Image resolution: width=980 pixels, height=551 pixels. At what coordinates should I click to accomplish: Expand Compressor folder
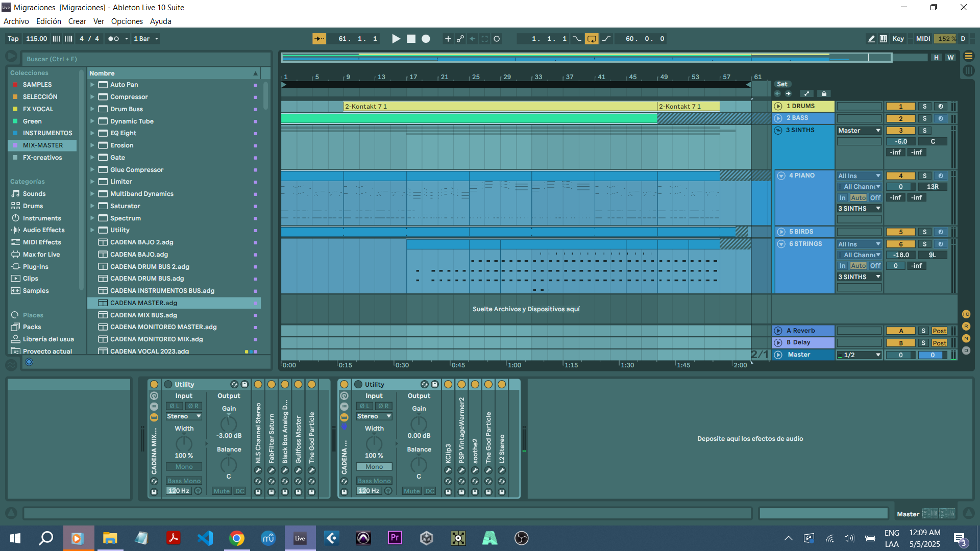tap(92, 97)
